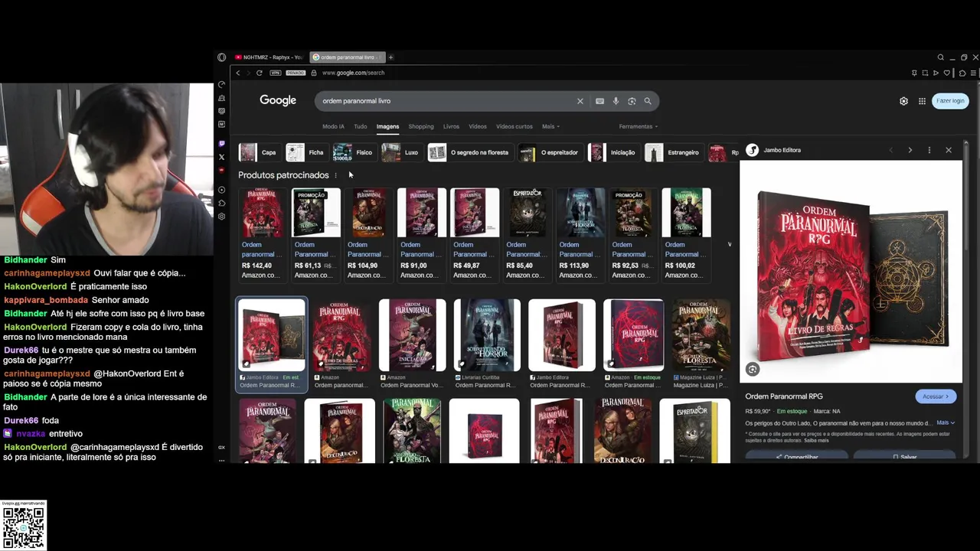
Task: Show next image in preview panel
Action: [x=910, y=150]
